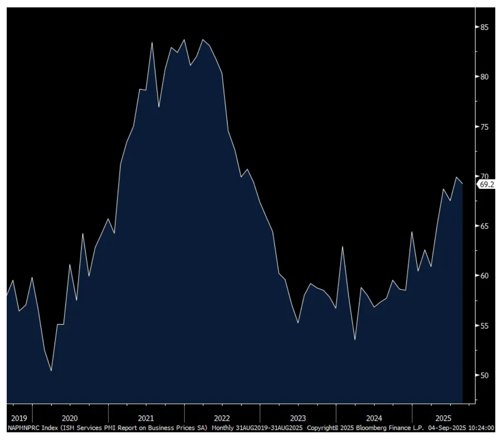Click the 69.2 last value tag
Image resolution: width=504 pixels, height=441 pixels.
pos(487,184)
